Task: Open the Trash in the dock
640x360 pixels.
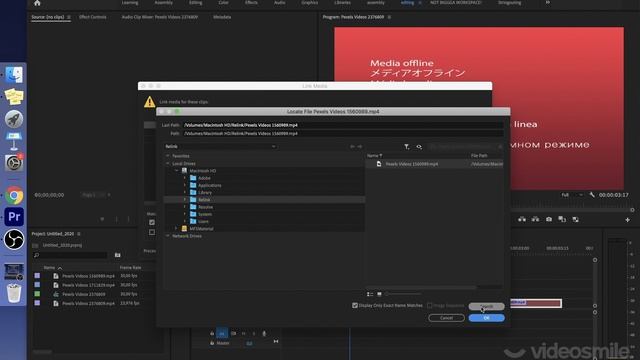Action: point(14,293)
